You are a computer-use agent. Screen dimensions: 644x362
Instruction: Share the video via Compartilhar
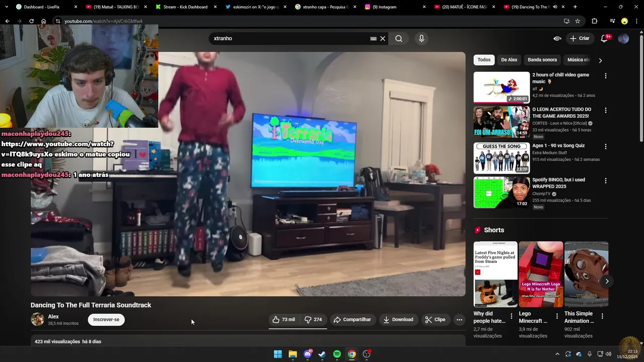tap(352, 319)
